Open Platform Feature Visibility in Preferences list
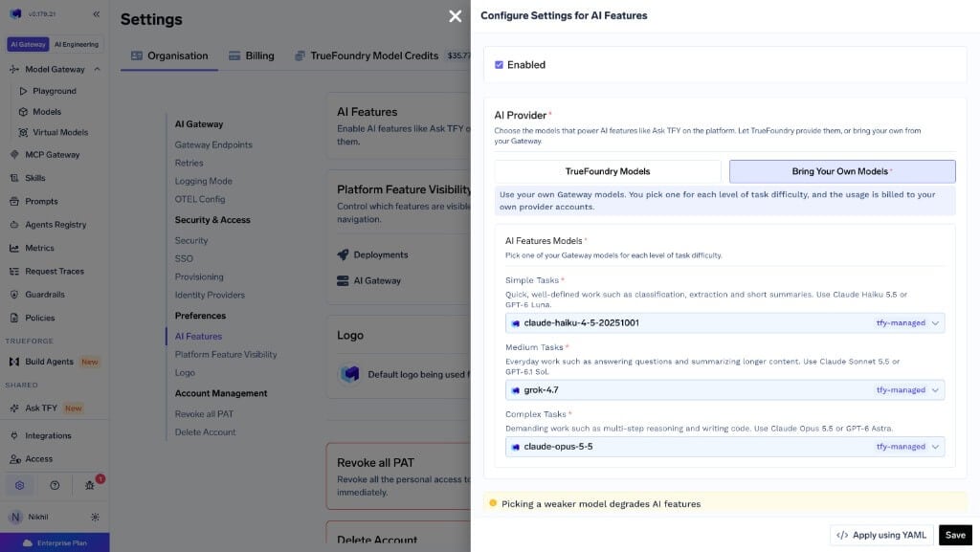The width and height of the screenshot is (980, 552). (226, 354)
